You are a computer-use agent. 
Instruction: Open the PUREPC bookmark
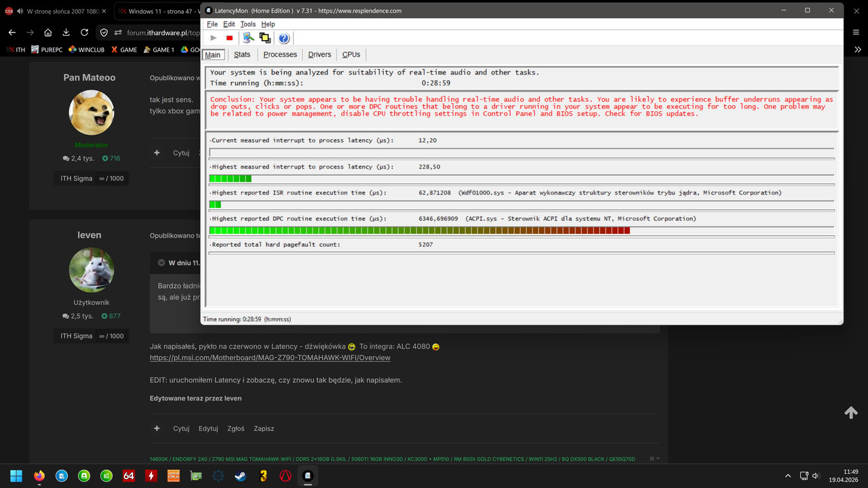point(47,49)
